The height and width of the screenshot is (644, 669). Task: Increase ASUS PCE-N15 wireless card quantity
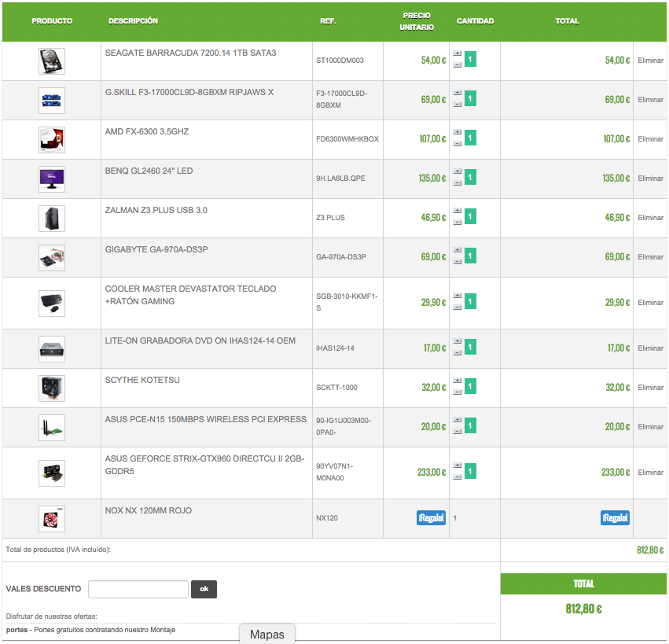[x=457, y=420]
